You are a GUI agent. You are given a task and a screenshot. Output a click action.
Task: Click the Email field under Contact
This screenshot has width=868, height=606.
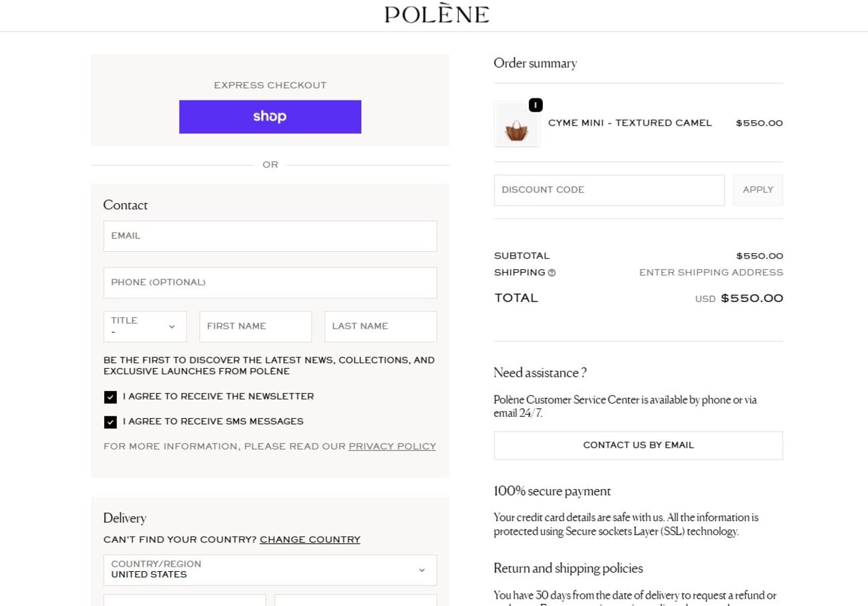coord(270,236)
